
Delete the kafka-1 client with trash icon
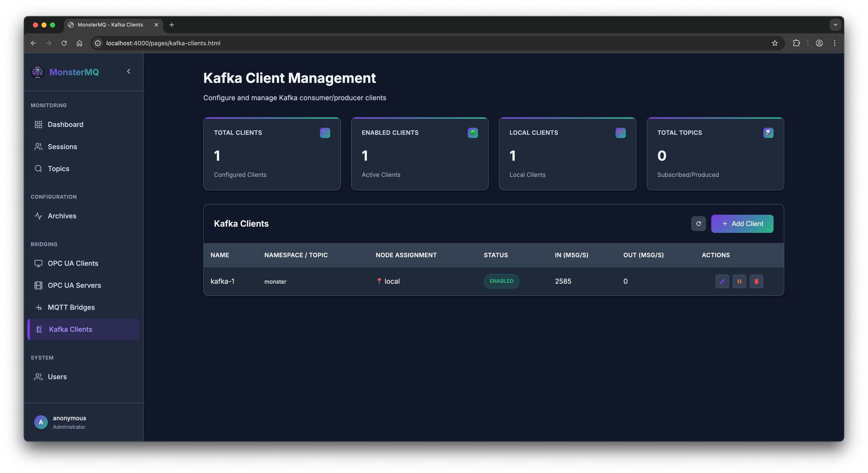tap(756, 281)
